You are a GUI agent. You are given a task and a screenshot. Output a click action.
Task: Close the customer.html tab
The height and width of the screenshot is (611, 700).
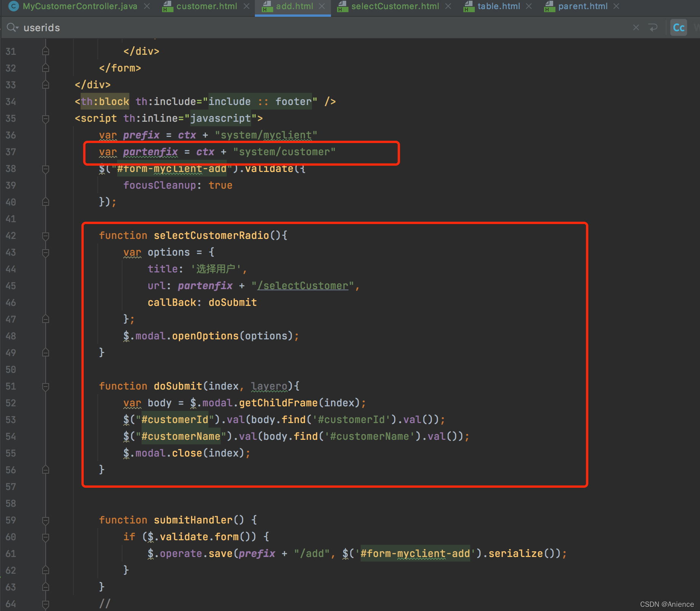[x=247, y=6]
